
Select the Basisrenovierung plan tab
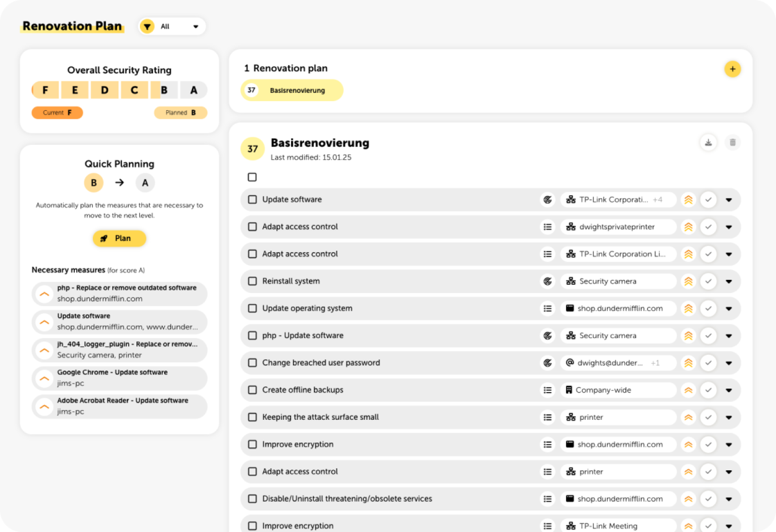[x=292, y=90]
